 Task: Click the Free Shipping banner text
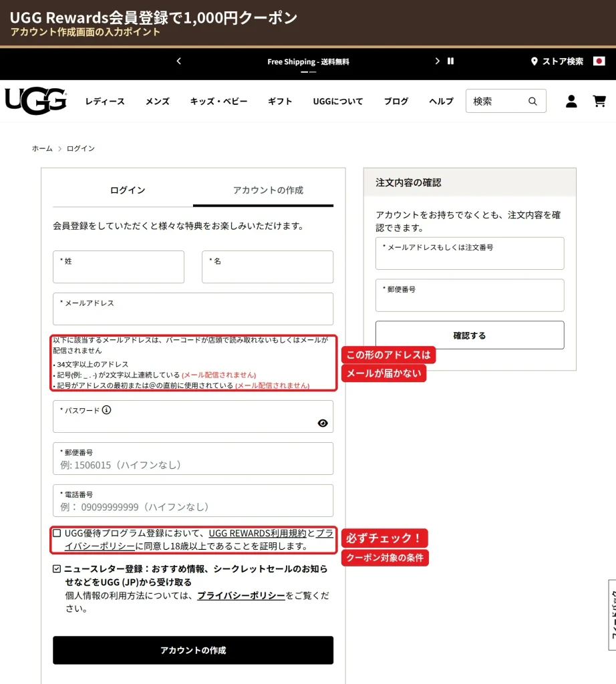coord(308,61)
